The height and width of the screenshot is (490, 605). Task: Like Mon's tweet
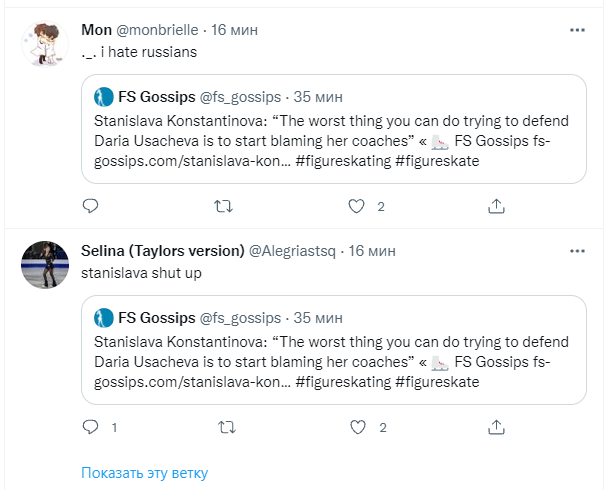pos(356,206)
